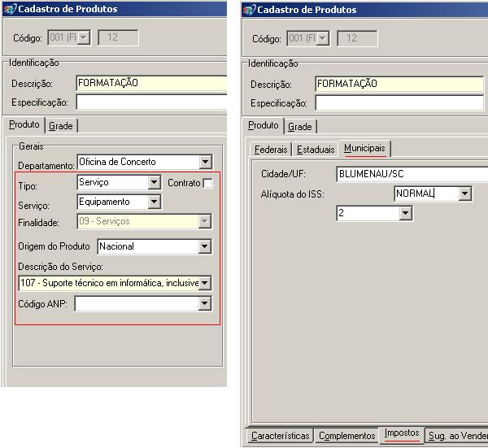Open the Código 001 dropdown in left window
The image size is (488, 448).
coord(84,37)
